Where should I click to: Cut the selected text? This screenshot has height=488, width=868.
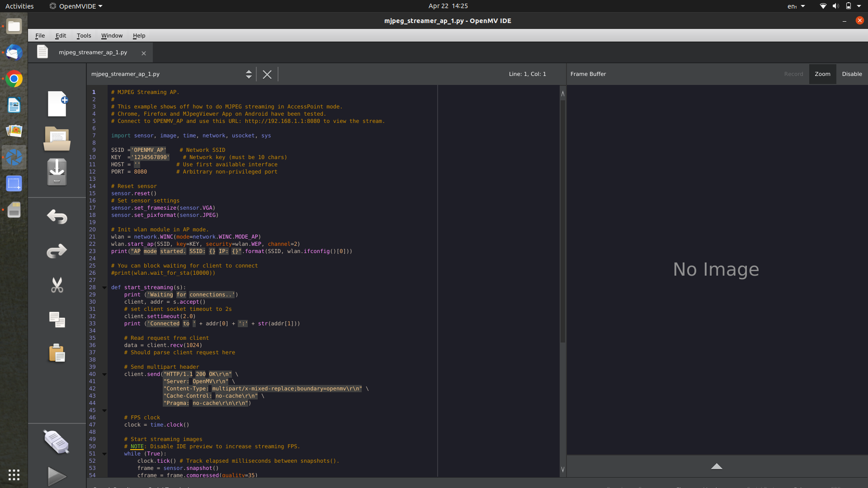pyautogui.click(x=57, y=285)
